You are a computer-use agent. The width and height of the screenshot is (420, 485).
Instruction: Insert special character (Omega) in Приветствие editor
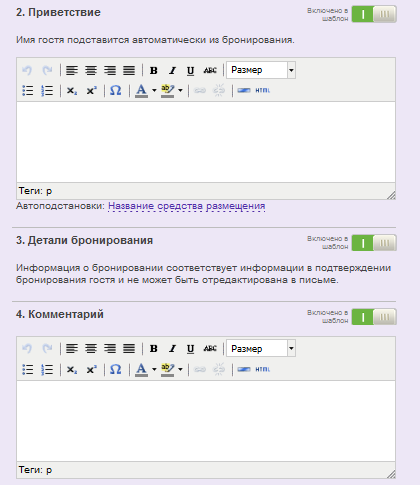[x=115, y=90]
